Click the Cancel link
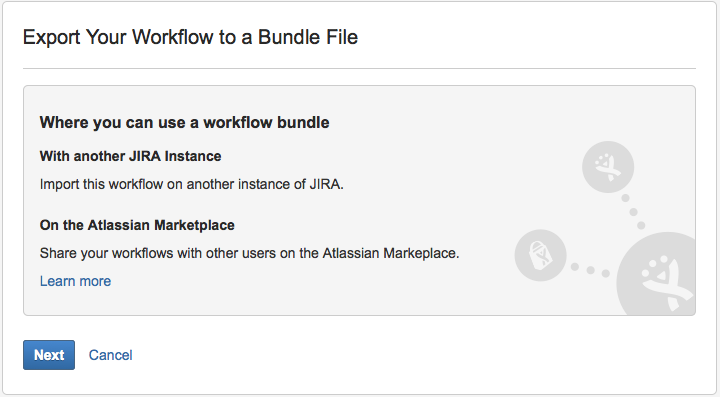 pyautogui.click(x=110, y=355)
